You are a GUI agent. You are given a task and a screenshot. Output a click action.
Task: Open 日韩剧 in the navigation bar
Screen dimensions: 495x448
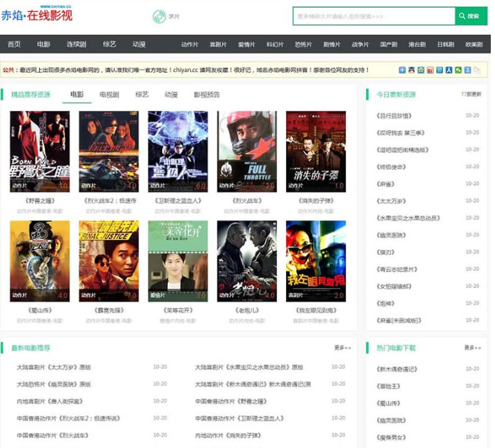[x=445, y=45]
